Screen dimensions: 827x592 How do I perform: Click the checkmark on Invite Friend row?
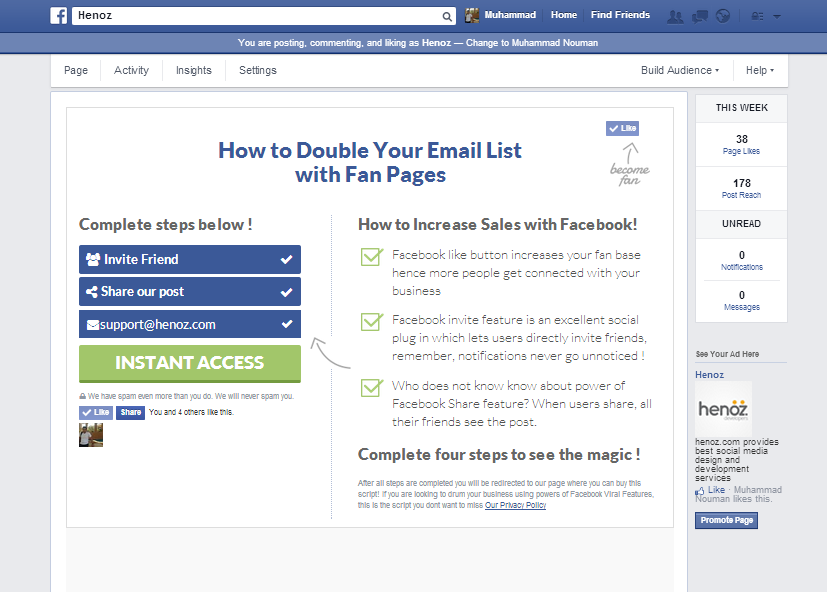pos(286,260)
